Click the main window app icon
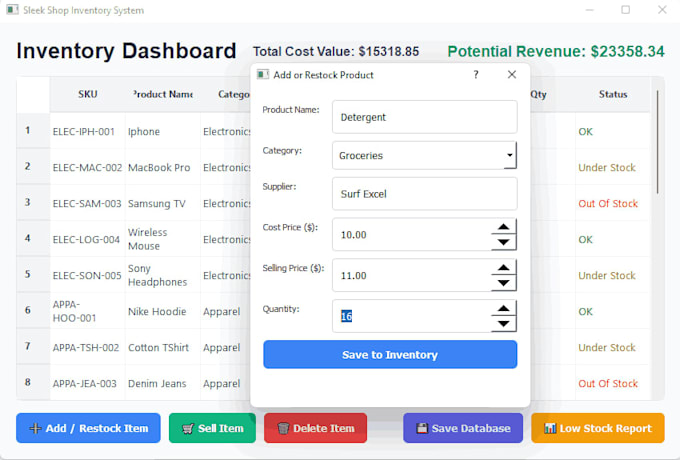Viewport: 680px width, 460px height. (13, 10)
